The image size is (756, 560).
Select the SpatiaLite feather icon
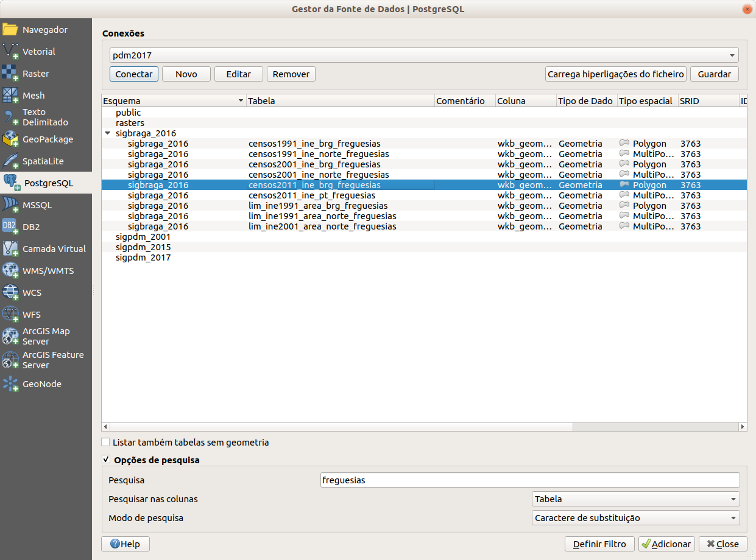(10, 161)
